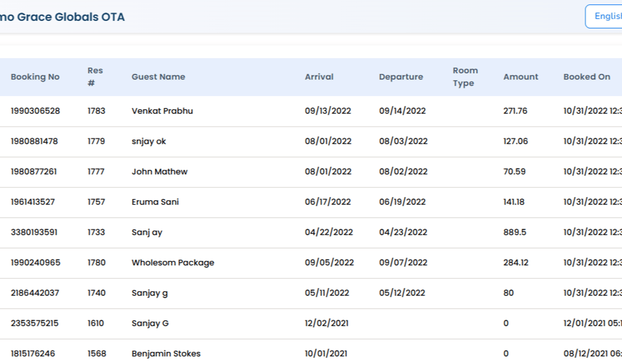
Task: Click departure date 04/23/2022
Action: tap(403, 232)
